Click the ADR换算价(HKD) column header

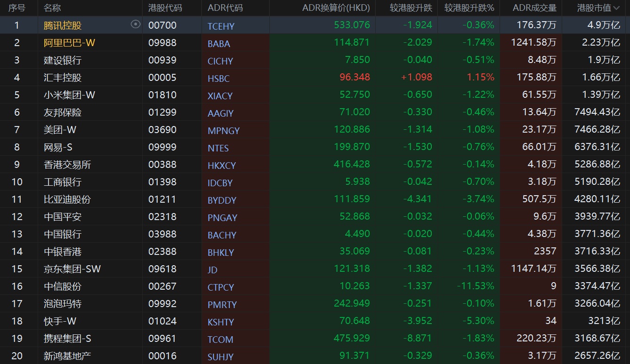[x=336, y=8]
